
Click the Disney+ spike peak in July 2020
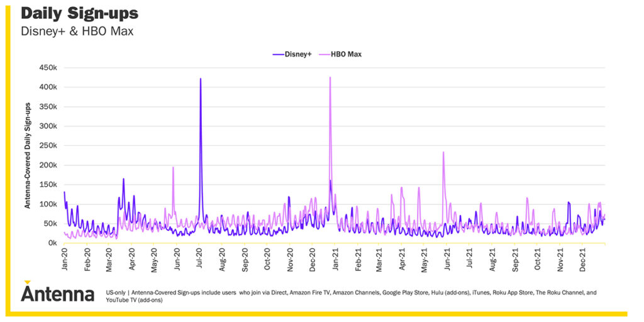point(201,79)
